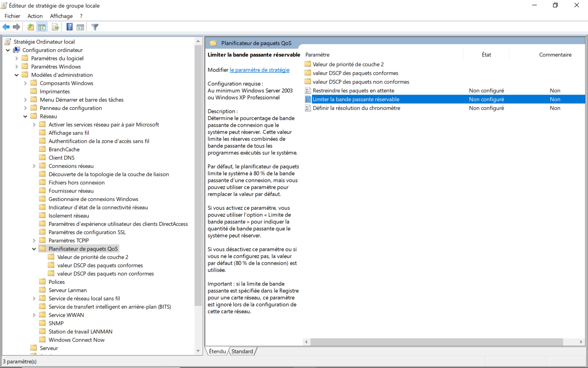Collapse the Réseau tree node
Image resolution: width=588 pixels, height=368 pixels.
click(x=25, y=116)
